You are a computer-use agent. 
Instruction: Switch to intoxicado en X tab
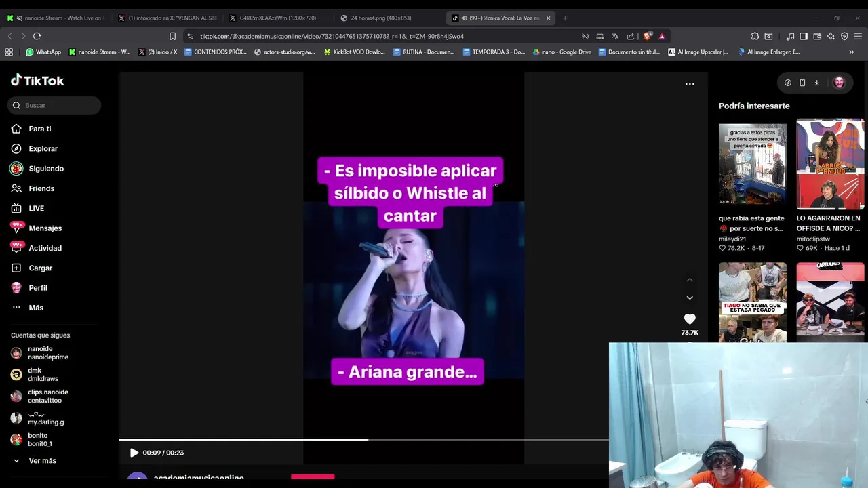point(169,18)
